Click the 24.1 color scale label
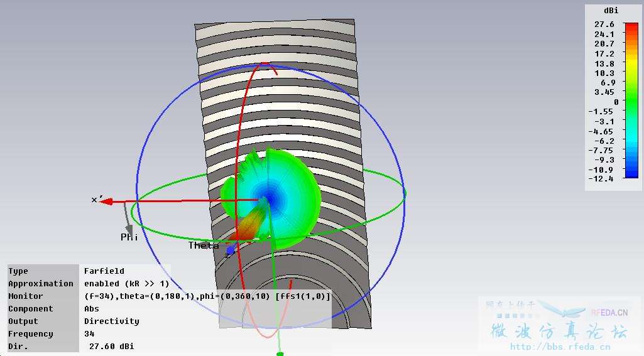644x356 pixels. (604, 34)
